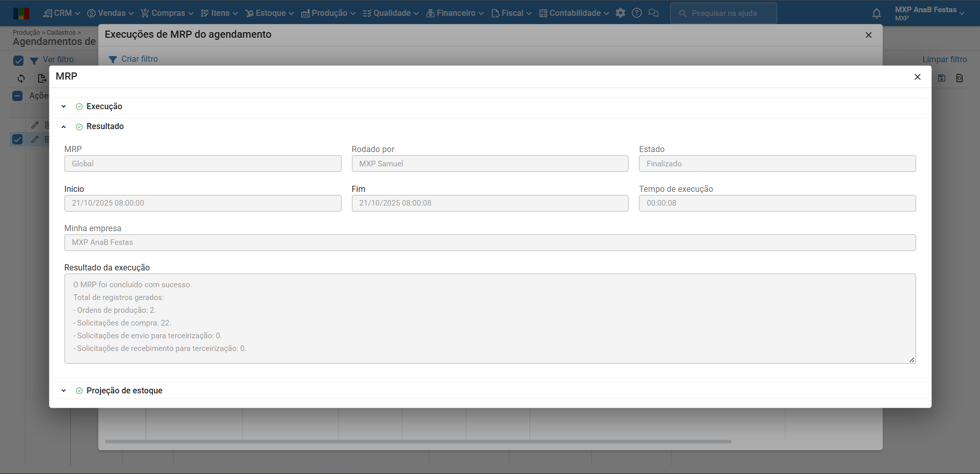Open the Contabilidade menu

pyautogui.click(x=574, y=13)
